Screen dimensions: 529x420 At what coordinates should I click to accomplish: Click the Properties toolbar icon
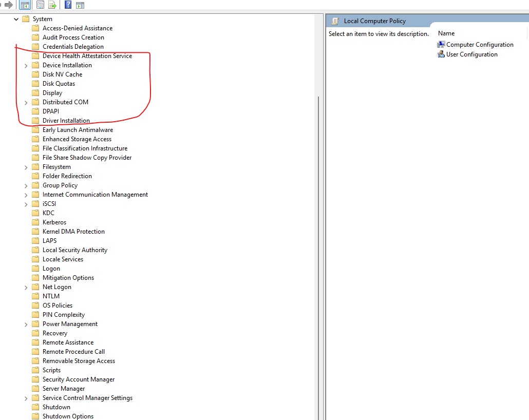click(40, 5)
